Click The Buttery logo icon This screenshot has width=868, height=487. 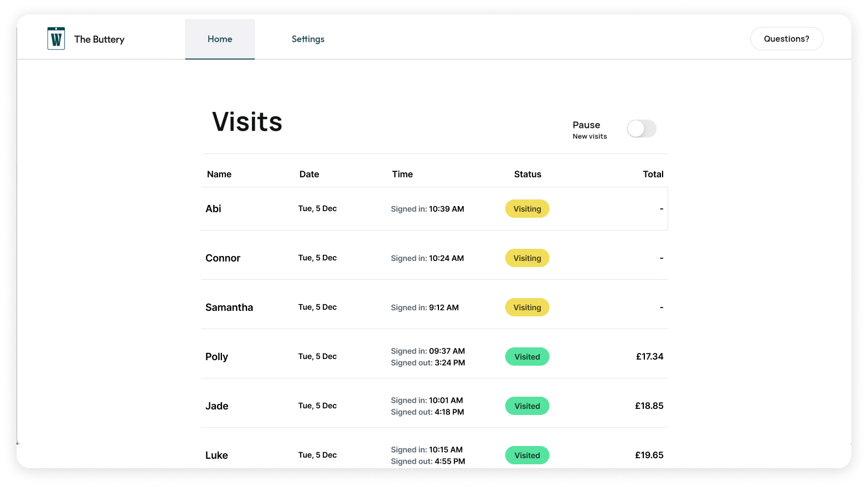click(x=56, y=39)
